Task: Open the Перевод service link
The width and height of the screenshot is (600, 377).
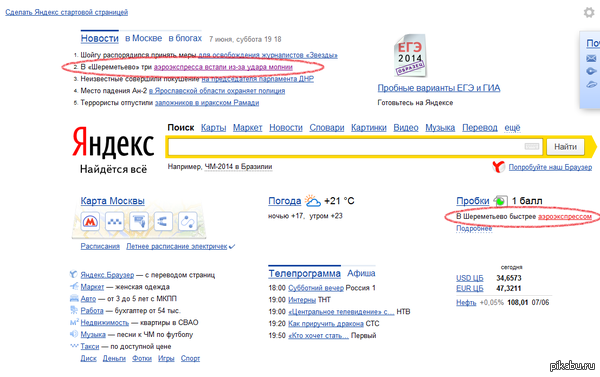Action: [x=480, y=128]
